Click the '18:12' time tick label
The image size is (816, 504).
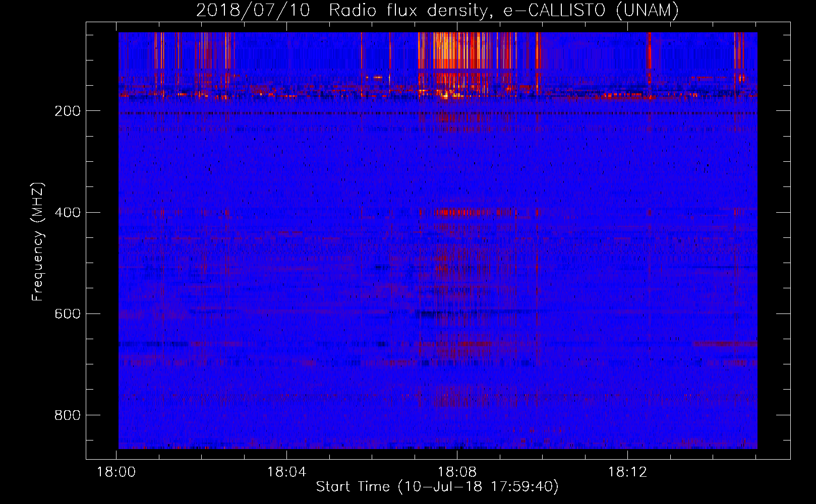pyautogui.click(x=627, y=472)
